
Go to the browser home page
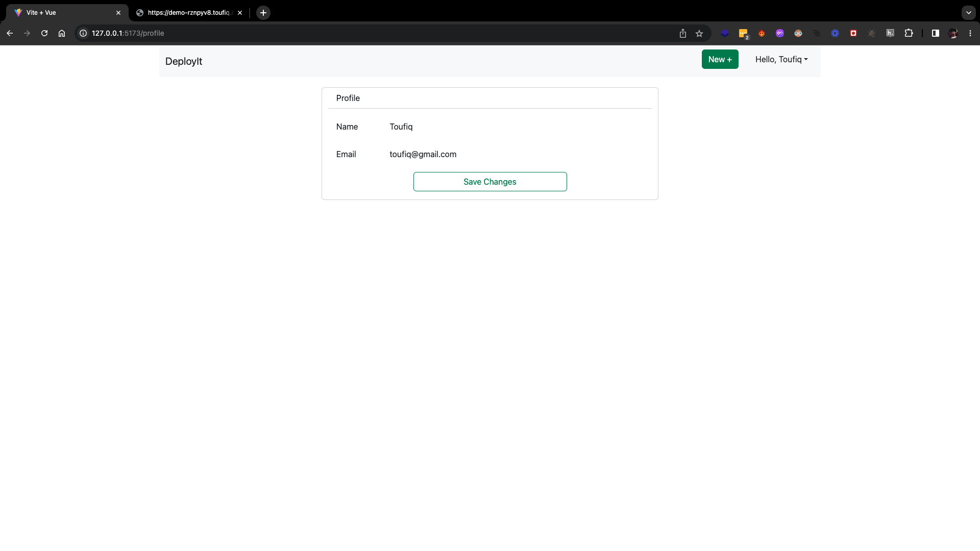(x=62, y=33)
